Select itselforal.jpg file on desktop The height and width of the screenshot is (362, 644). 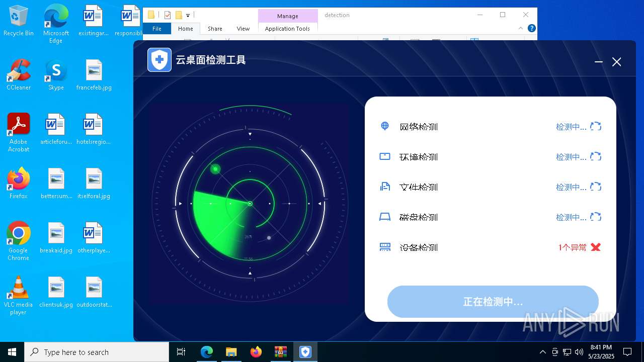(94, 184)
